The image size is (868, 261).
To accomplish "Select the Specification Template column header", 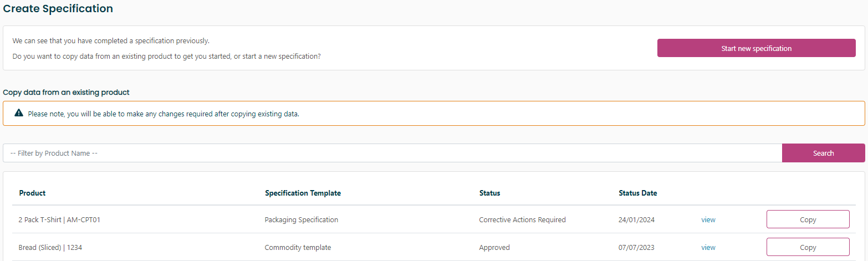I will [x=303, y=193].
